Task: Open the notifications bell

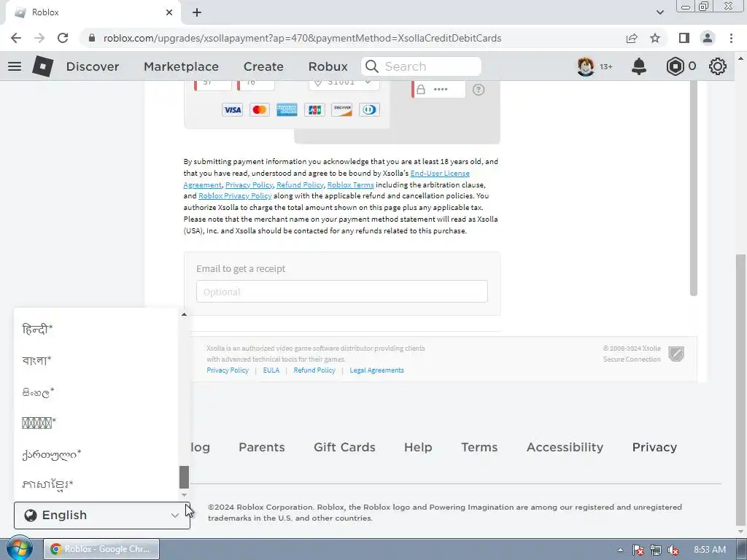Action: click(x=639, y=66)
